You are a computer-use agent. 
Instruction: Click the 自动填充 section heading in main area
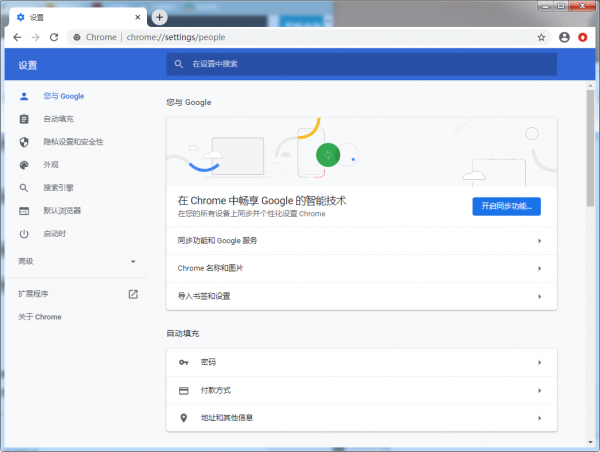pos(183,333)
